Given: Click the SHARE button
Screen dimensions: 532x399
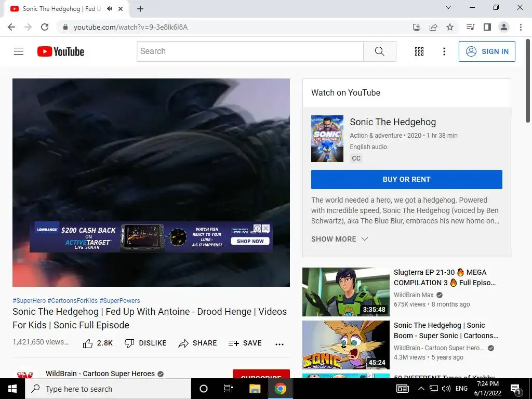Looking at the screenshot, I should pyautogui.click(x=197, y=343).
